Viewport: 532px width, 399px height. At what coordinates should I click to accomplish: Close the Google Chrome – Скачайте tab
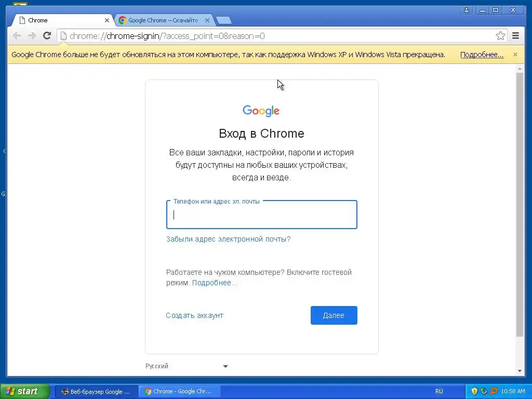click(x=207, y=20)
